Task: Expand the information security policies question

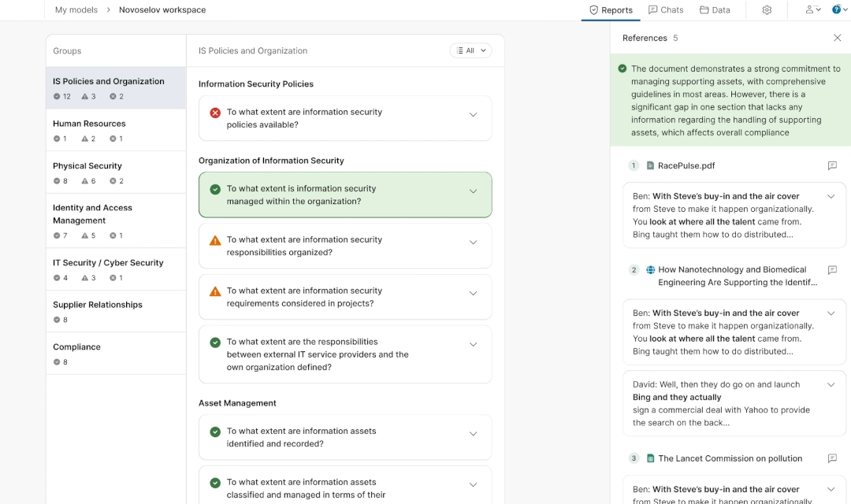Action: [474, 113]
